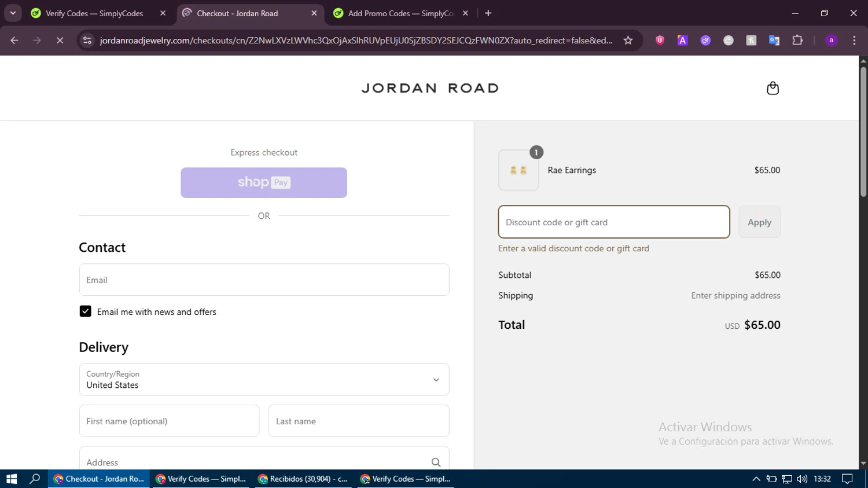Open the volume control in tray

coord(801,479)
